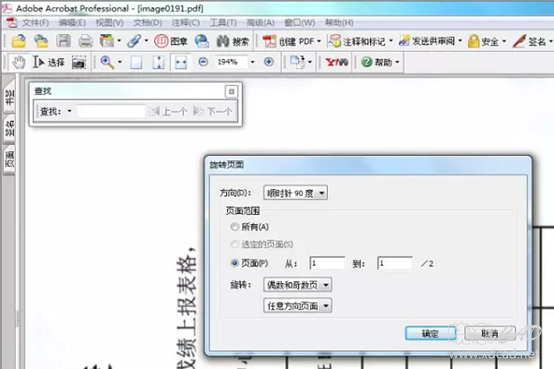Click the 194% zoom value field
The width and height of the screenshot is (554, 369).
click(231, 62)
